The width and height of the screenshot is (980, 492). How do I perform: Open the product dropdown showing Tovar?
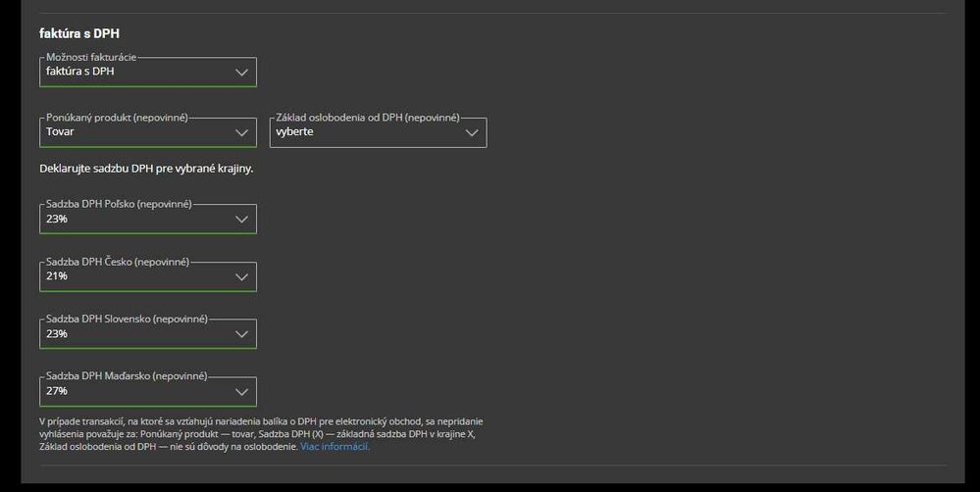(137, 132)
